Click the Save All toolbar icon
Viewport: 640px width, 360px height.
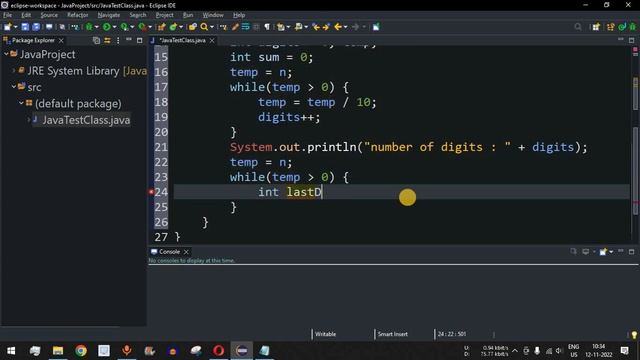coord(36,27)
